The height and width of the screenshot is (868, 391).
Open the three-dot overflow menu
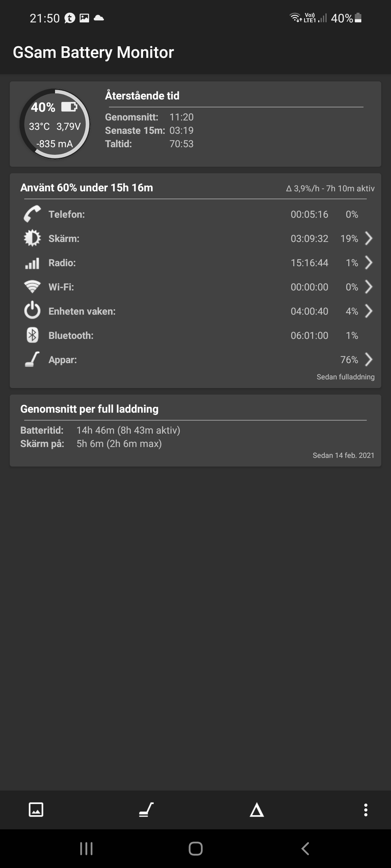tap(366, 810)
